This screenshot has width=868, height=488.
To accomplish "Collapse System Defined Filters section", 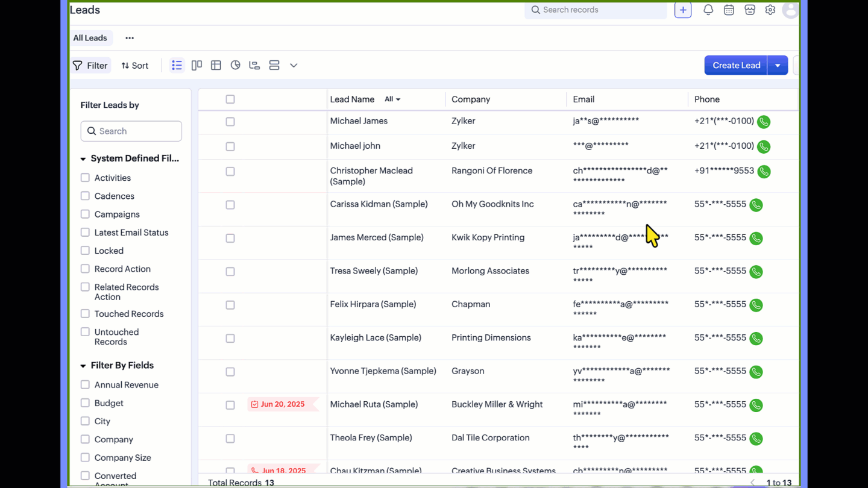I will point(83,159).
